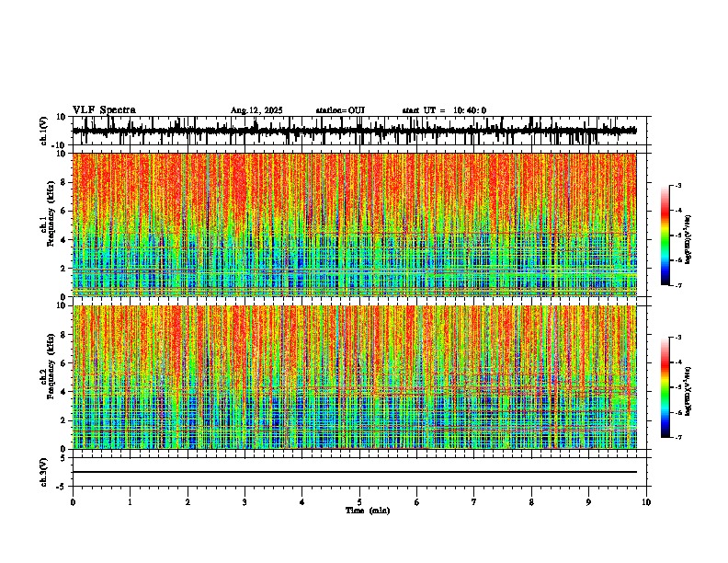Click the ch.1 color bar log(PSD) caption

coord(688,239)
